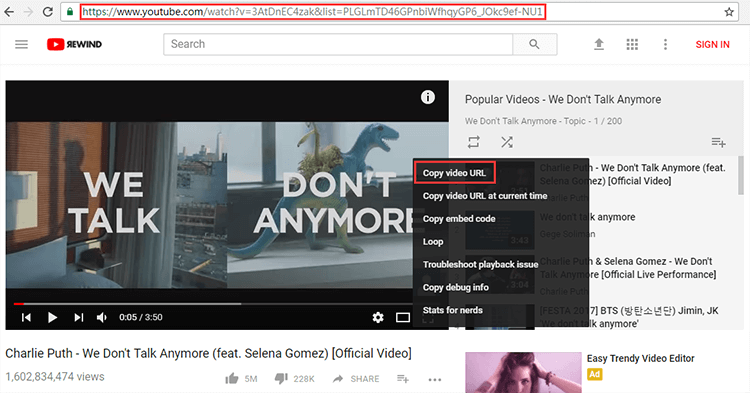750x393 pixels.
Task: Toggle playlist loop
Action: 474,142
